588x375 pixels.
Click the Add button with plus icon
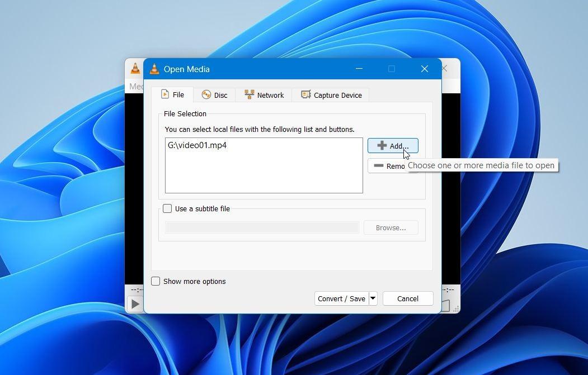(392, 146)
